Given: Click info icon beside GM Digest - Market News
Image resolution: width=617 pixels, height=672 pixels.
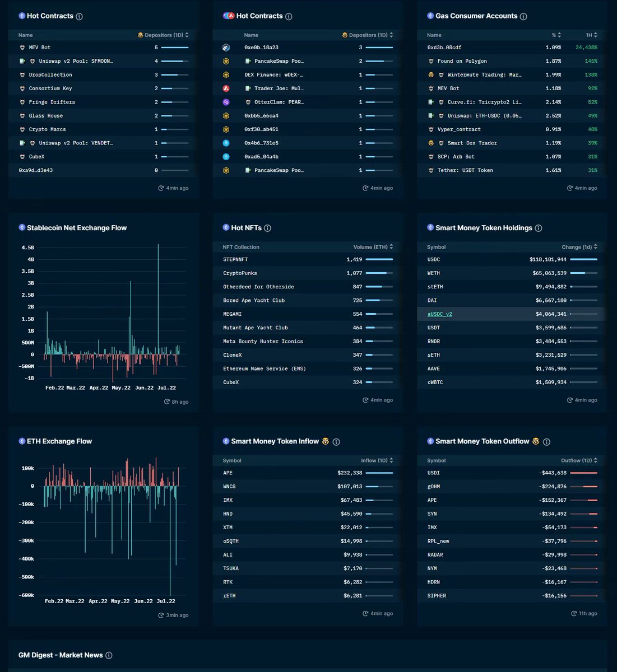Looking at the screenshot, I should [109, 655].
